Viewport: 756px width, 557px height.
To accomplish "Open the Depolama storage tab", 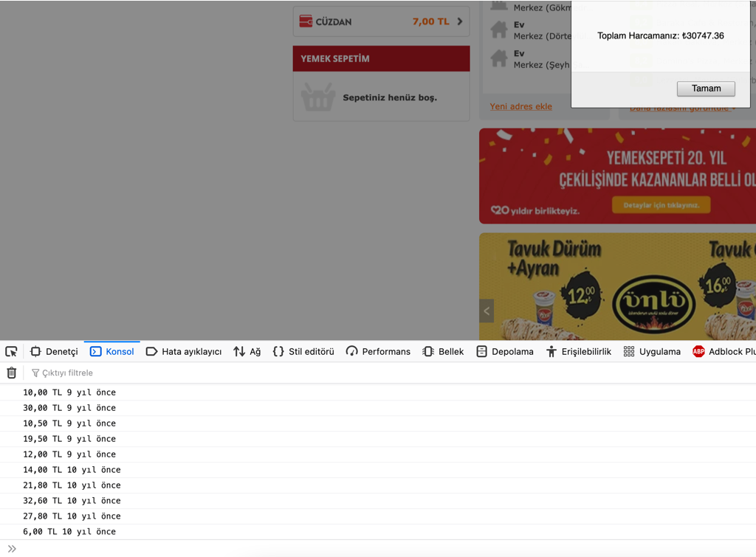I will click(505, 352).
